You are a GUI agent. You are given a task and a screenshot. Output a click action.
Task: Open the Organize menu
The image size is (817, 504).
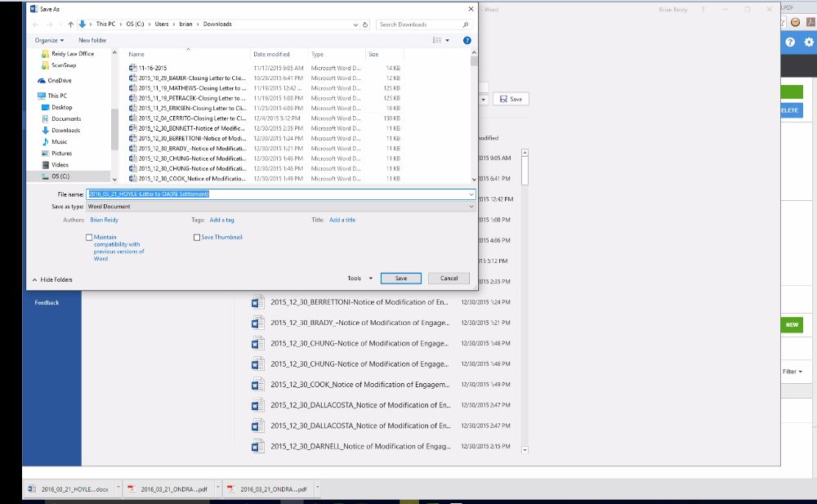click(x=45, y=39)
